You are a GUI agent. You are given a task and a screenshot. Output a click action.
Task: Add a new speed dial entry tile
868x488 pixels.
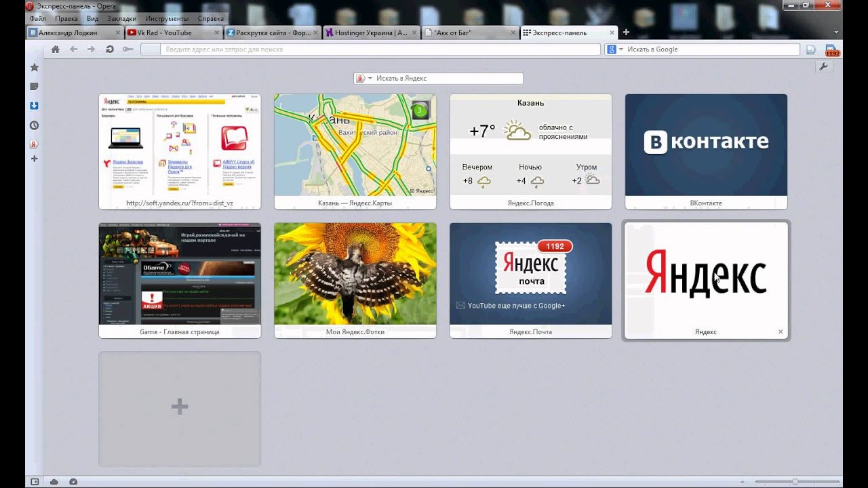(180, 409)
